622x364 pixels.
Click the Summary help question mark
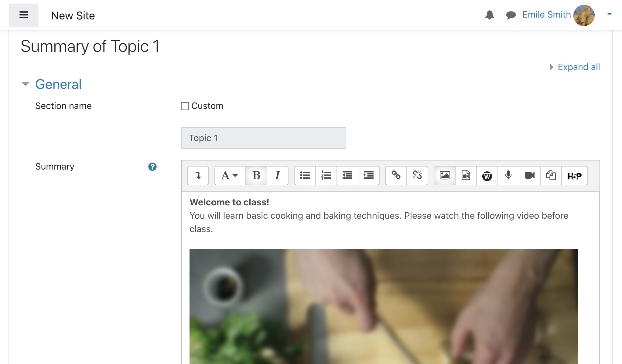152,167
